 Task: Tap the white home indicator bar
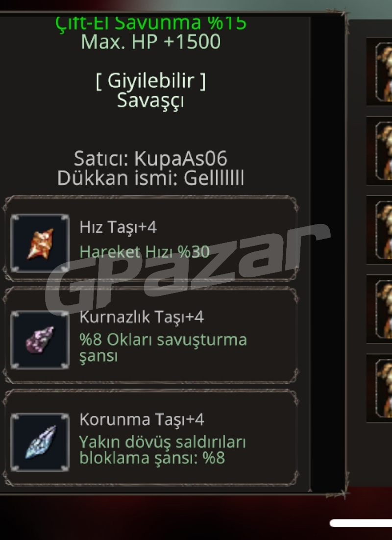[361, 523]
